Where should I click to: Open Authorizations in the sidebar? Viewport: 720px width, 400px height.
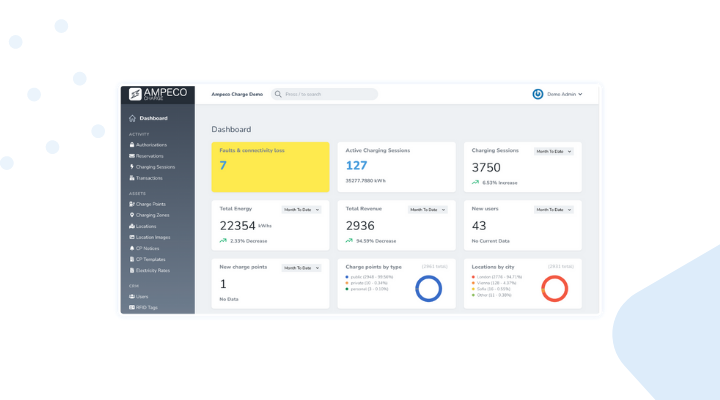coord(151,145)
